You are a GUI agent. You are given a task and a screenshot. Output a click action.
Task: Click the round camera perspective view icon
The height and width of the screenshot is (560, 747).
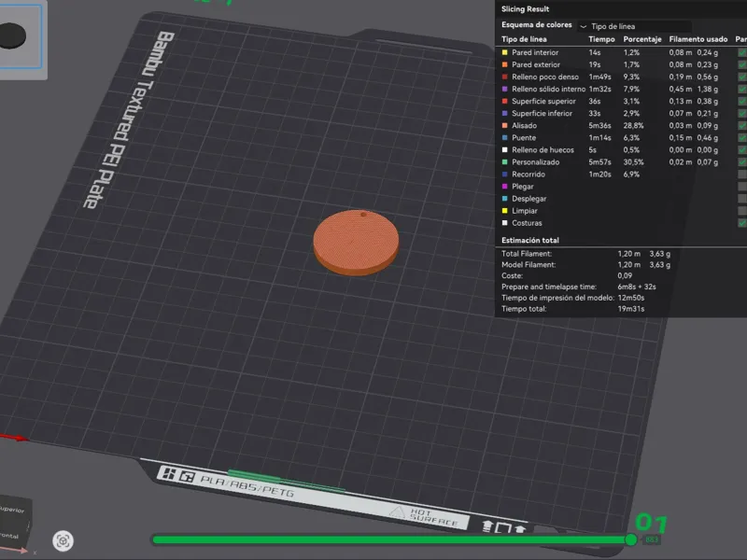tap(63, 541)
